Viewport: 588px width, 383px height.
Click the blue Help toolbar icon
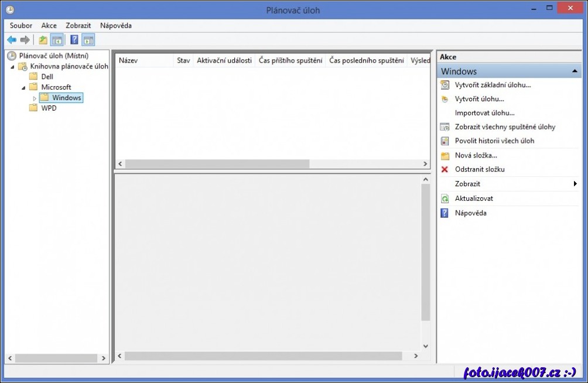pyautogui.click(x=74, y=40)
